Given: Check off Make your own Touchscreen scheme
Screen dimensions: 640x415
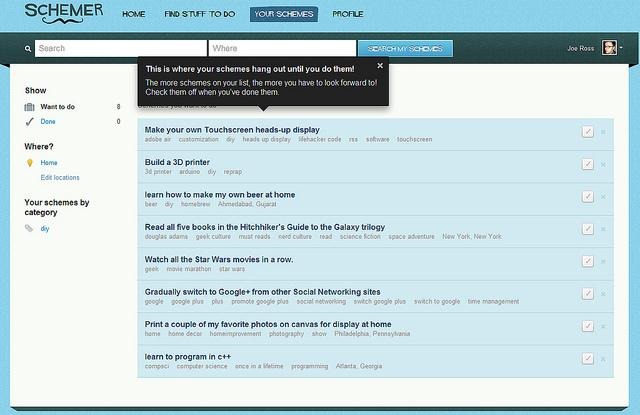Looking at the screenshot, I should (588, 132).
